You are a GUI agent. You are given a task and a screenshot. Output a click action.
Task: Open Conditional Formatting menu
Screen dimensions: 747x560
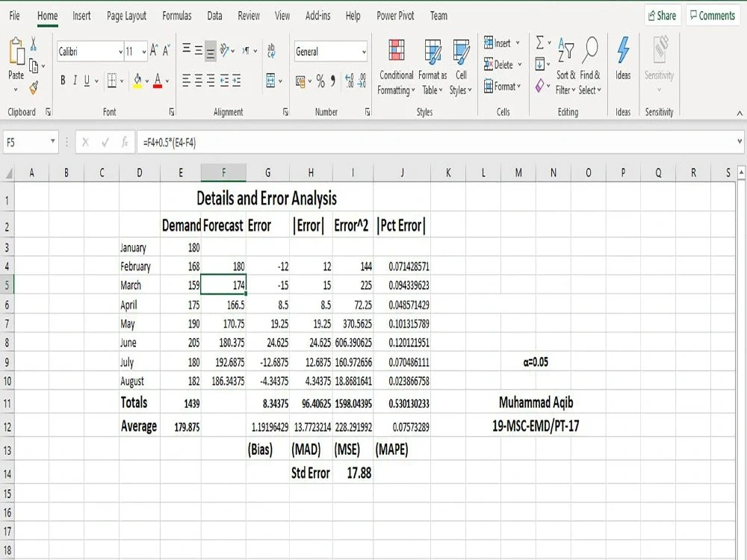[397, 68]
